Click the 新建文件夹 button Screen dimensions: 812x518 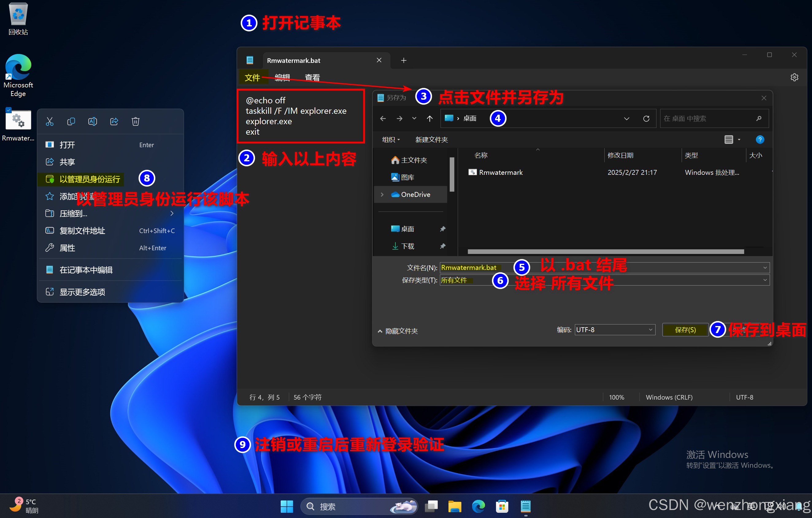click(431, 140)
